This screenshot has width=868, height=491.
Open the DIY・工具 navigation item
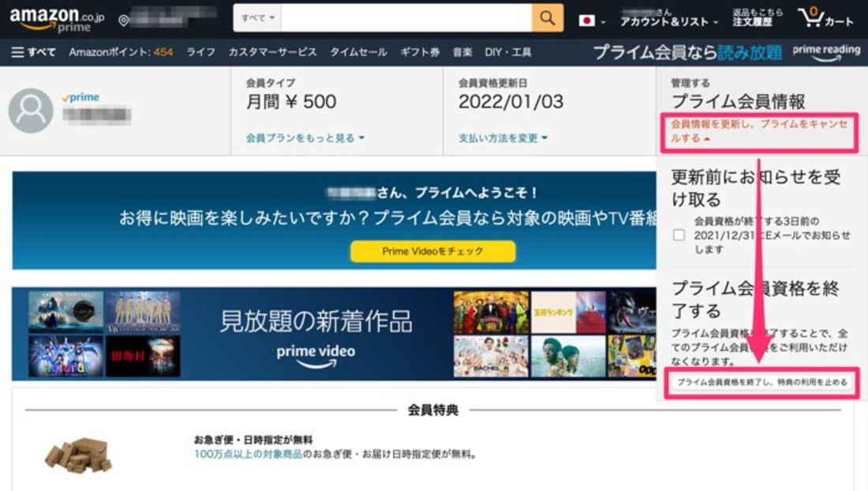507,52
